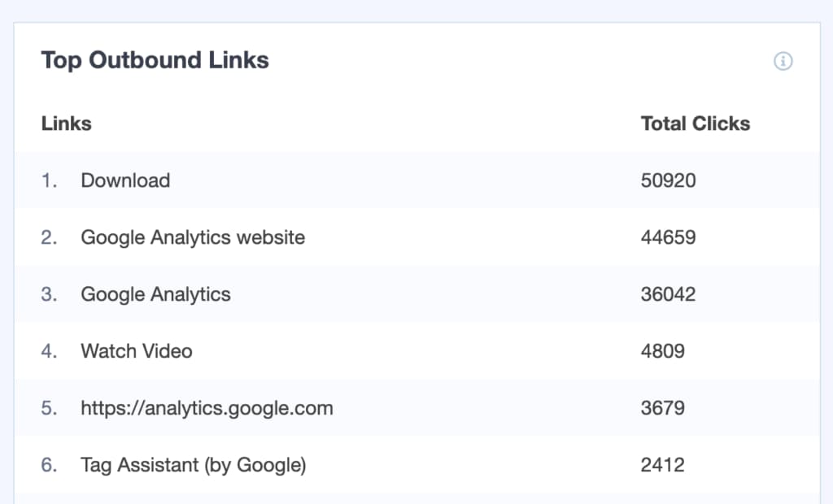The image size is (833, 504).
Task: Open the Watch Video link
Action: pos(136,351)
